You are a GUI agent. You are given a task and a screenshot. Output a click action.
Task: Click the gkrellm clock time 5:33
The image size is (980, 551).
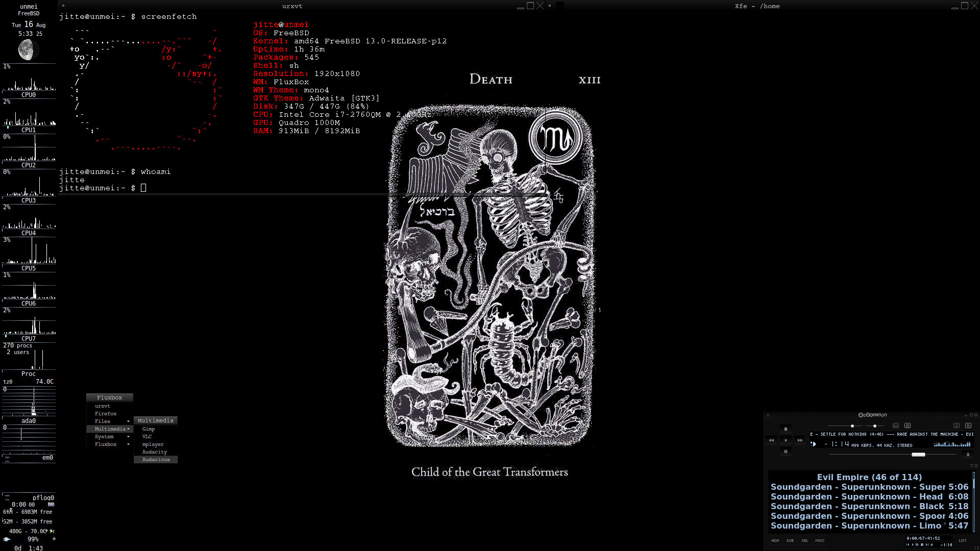click(x=26, y=34)
